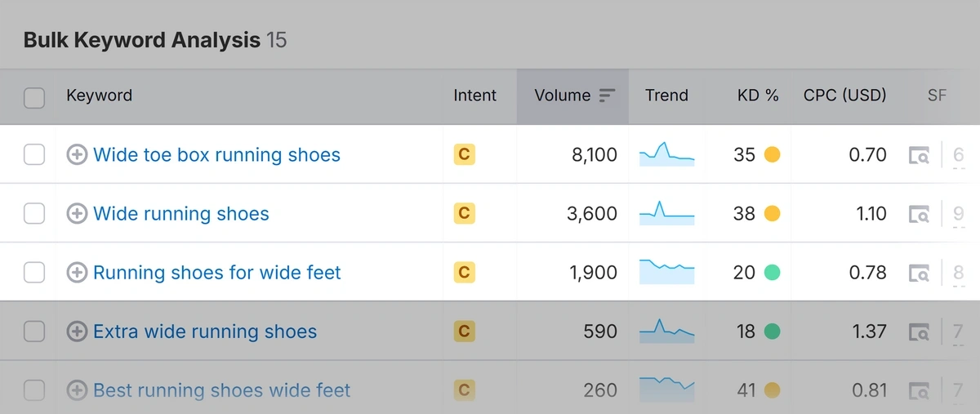This screenshot has height=414, width=980.
Task: Click the 1,900 volume value
Action: (594, 273)
